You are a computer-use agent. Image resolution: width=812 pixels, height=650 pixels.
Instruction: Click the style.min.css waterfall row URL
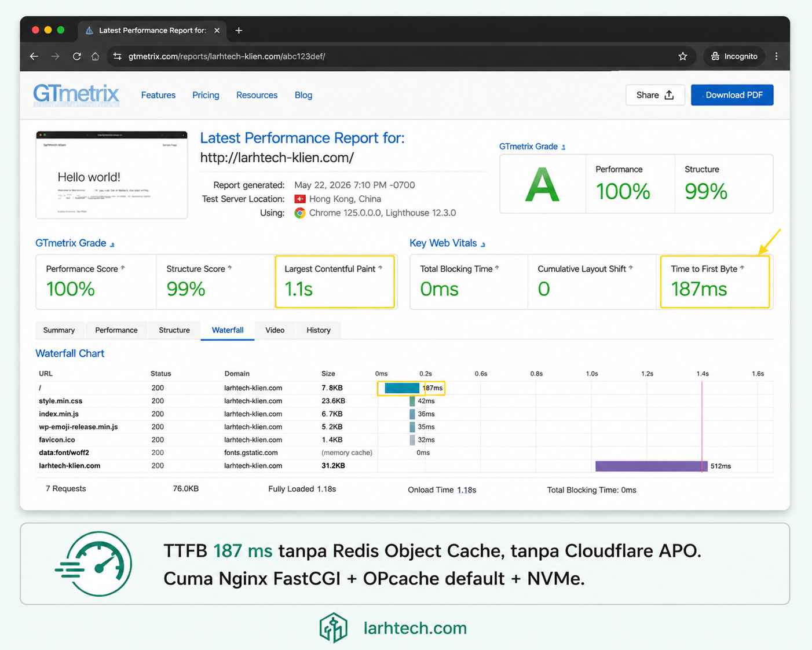pos(61,401)
